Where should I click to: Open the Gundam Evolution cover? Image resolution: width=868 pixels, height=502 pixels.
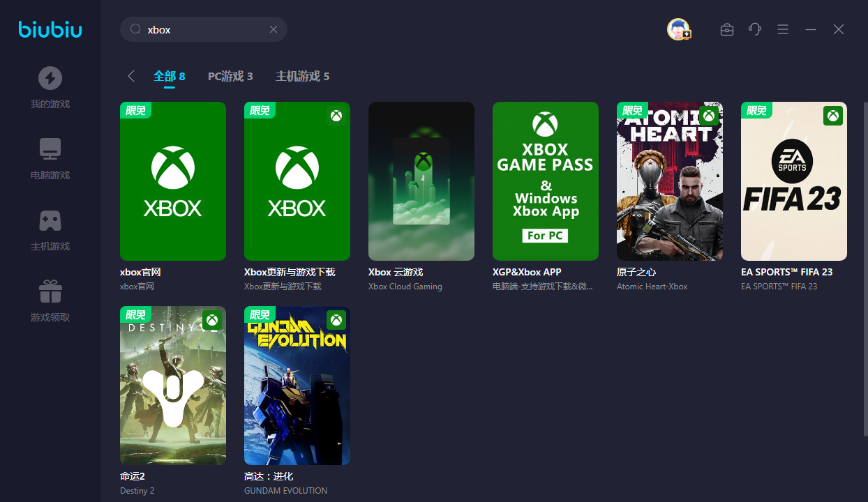(x=297, y=386)
